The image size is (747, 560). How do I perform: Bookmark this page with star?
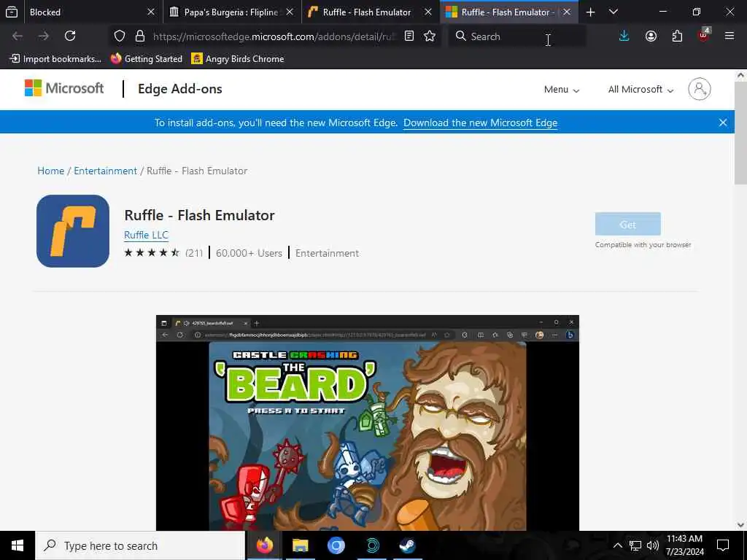(430, 36)
